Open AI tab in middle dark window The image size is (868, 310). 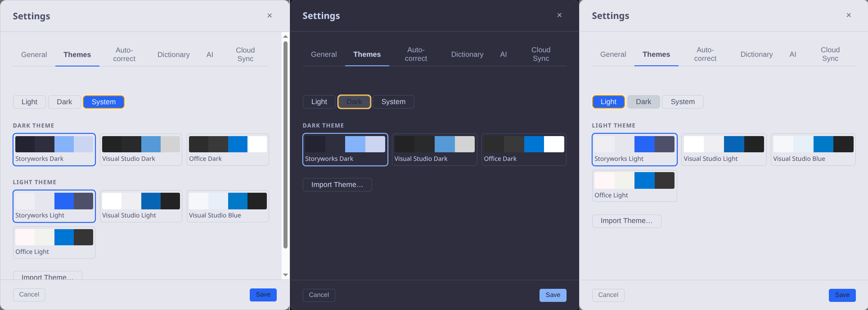coord(504,54)
